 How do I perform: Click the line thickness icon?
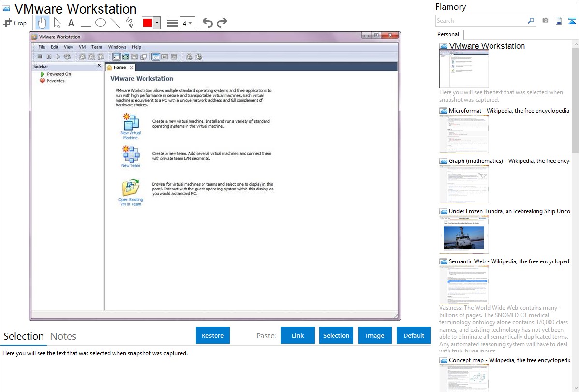pyautogui.click(x=173, y=23)
